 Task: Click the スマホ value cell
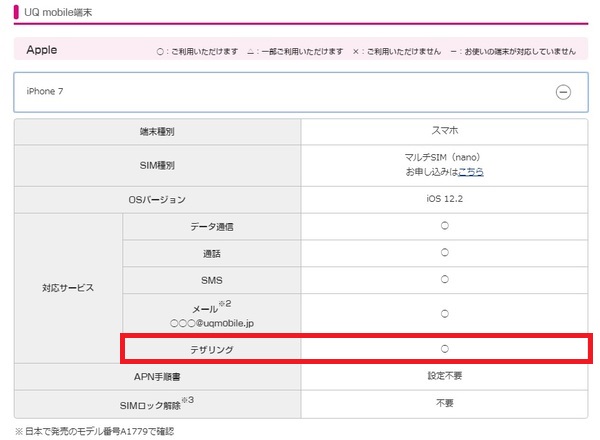(444, 132)
